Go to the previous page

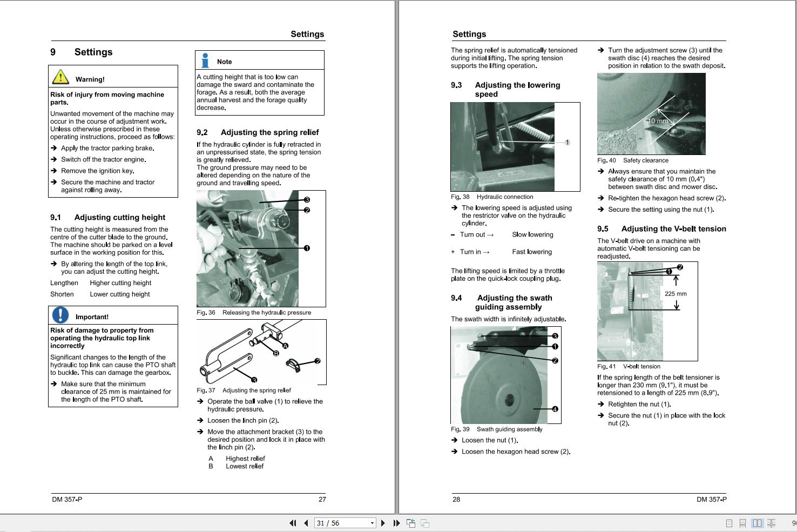306,523
